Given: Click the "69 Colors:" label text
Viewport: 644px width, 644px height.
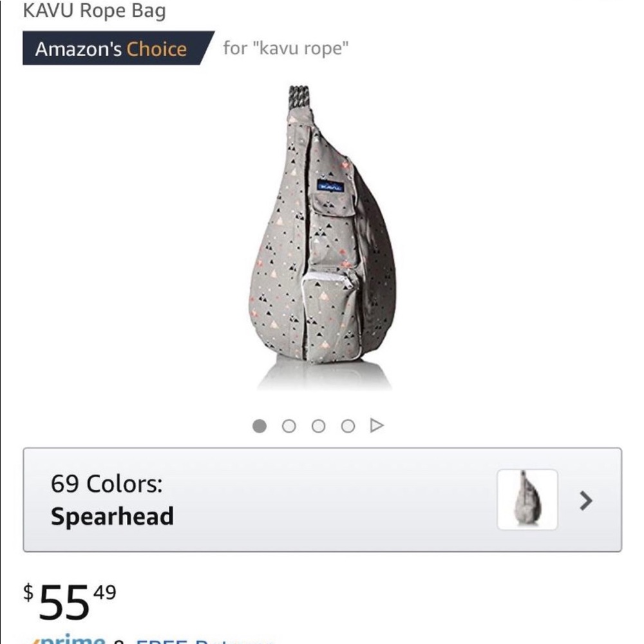Looking at the screenshot, I should [107, 484].
